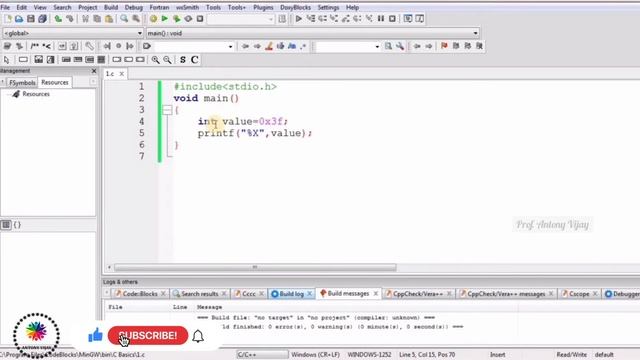The width and height of the screenshot is (640, 360).
Task: Click the Copy icon
Action: pos(97,19)
